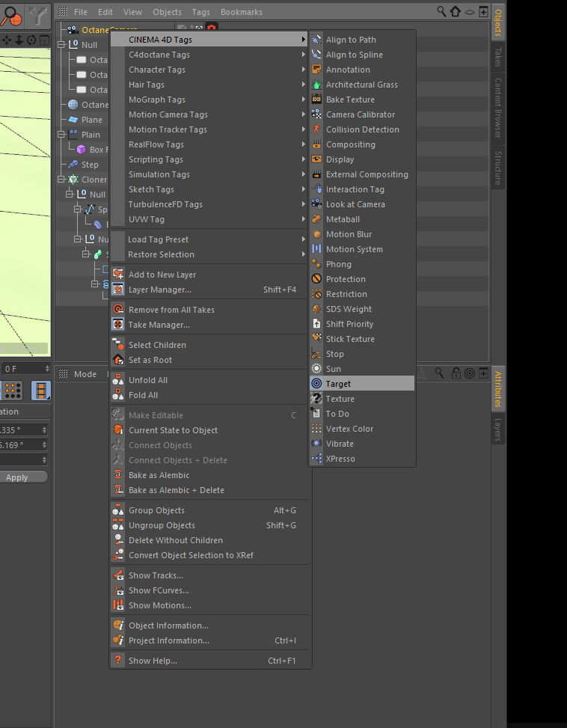Open Simulation Tags submenu
Screen dimensions: 567x728
pos(209,174)
